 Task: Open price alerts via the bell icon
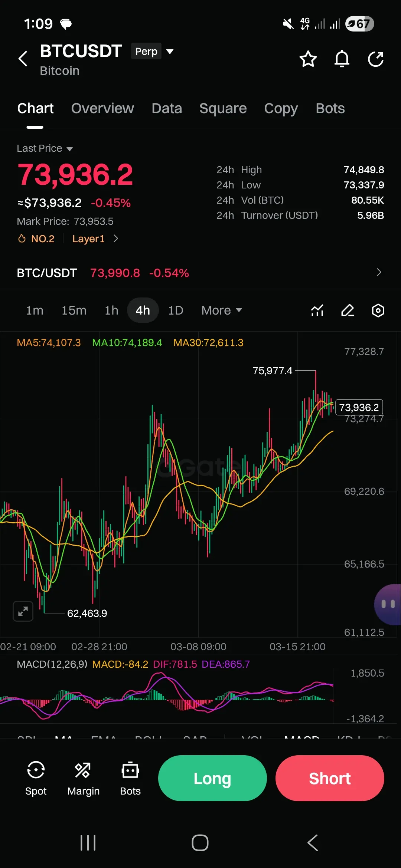tap(342, 59)
